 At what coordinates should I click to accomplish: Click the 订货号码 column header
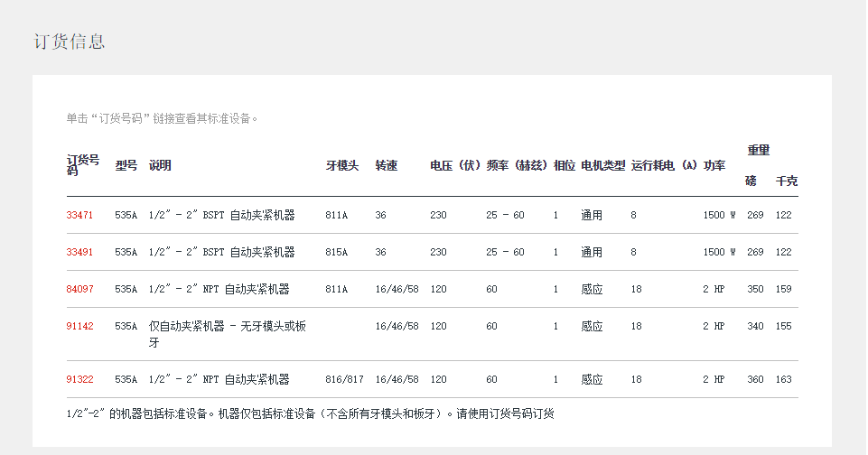pyautogui.click(x=83, y=164)
